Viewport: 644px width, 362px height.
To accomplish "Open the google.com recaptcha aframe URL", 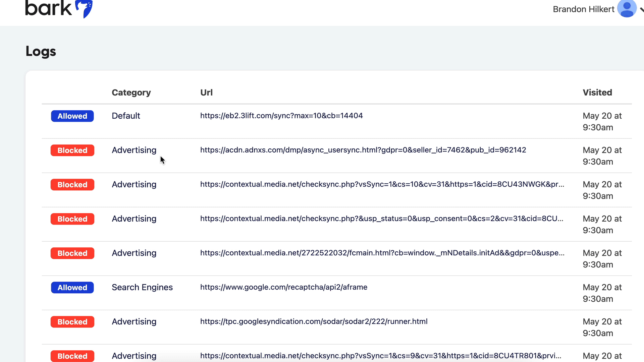I will 283,287.
